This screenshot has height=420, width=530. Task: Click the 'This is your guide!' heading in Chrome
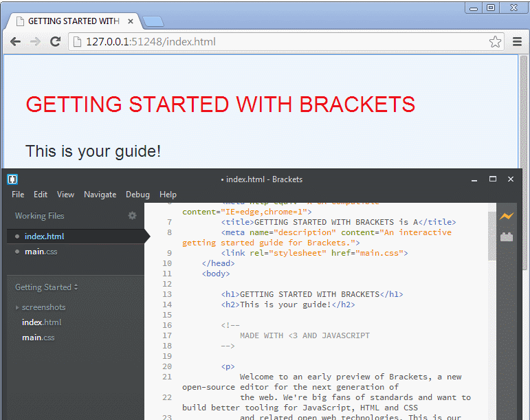(x=93, y=151)
